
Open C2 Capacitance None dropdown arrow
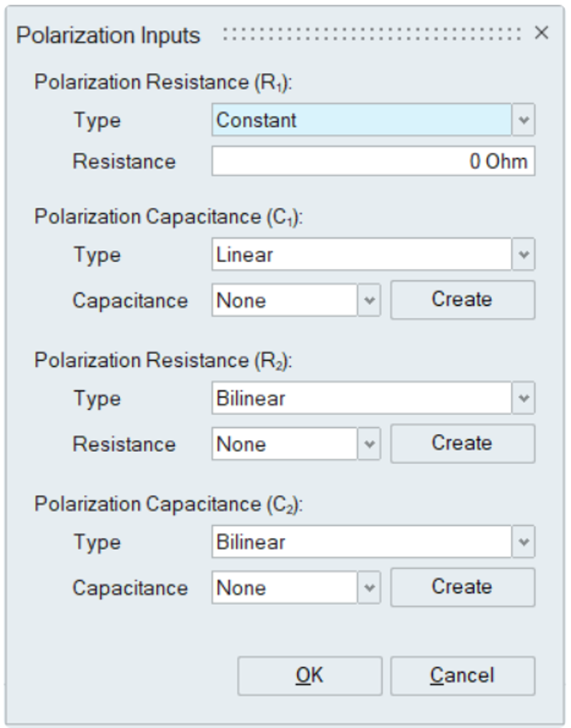click(x=369, y=588)
